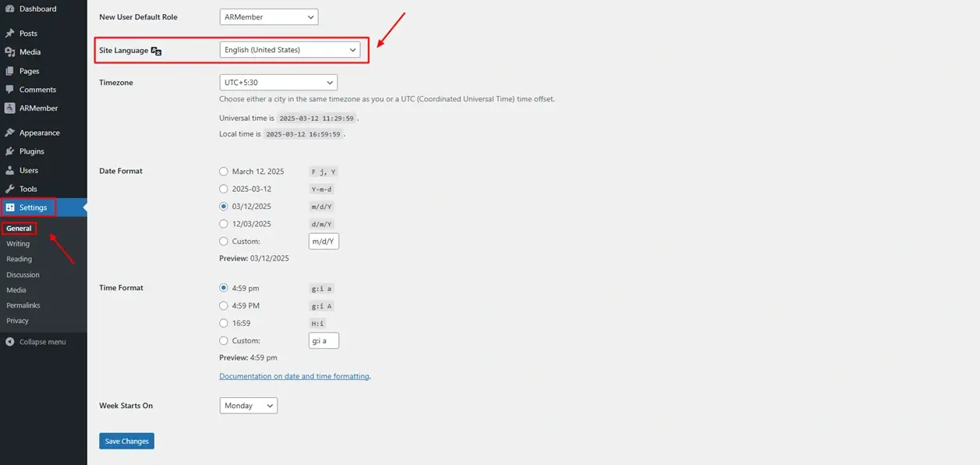Click the Settings sliders icon

click(x=10, y=208)
